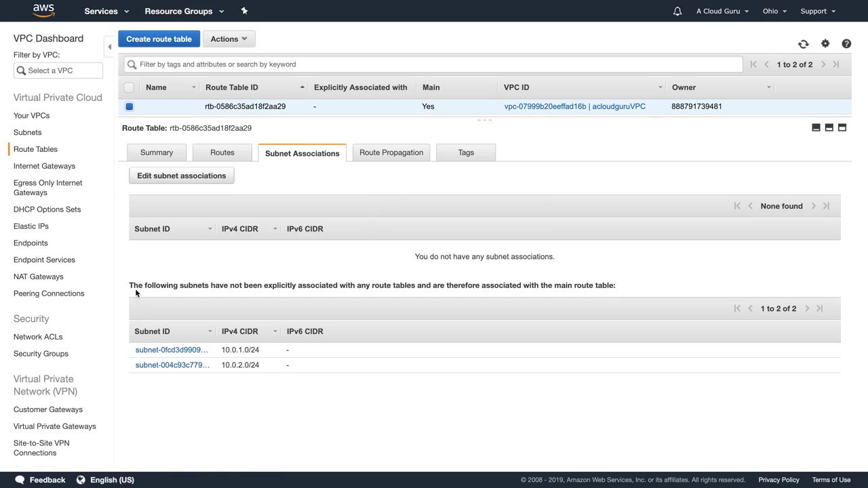
Task: Open the Terms of Use link
Action: pos(831,480)
